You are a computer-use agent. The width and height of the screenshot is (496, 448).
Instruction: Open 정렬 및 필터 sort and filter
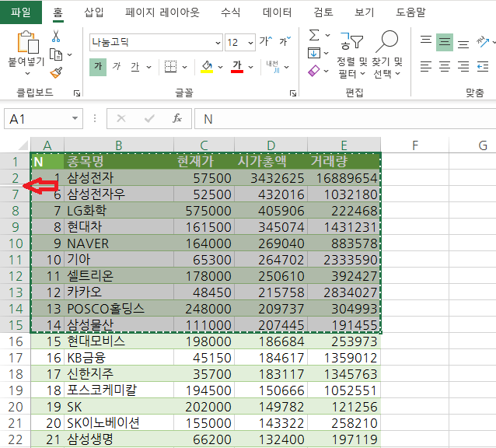pos(351,54)
